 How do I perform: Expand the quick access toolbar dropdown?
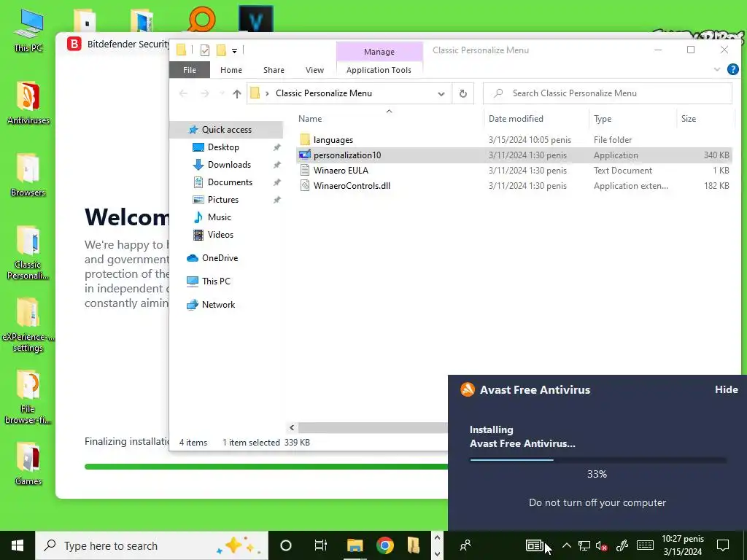(234, 50)
